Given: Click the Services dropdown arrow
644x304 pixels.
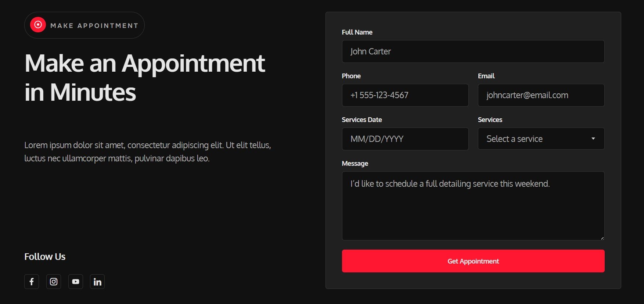Looking at the screenshot, I should [x=593, y=139].
